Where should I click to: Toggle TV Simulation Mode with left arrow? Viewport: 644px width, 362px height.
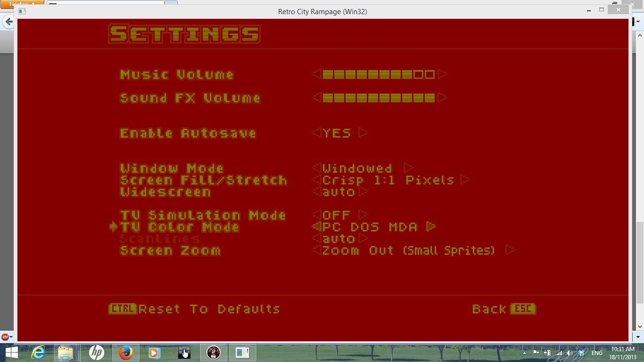[x=316, y=215]
